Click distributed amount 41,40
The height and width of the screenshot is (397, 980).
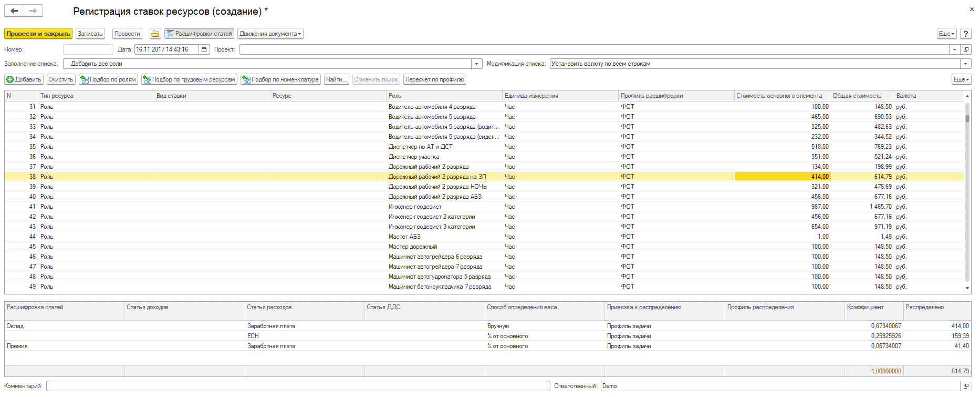pos(962,346)
